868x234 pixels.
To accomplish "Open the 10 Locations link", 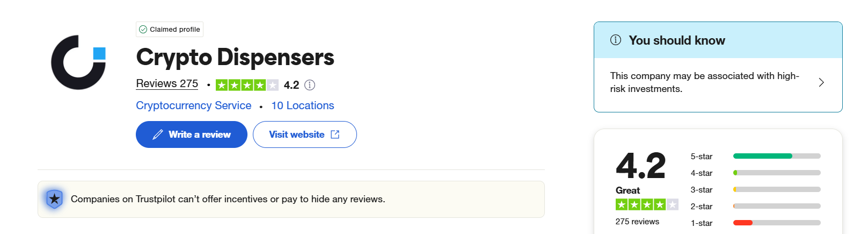I will pos(302,106).
